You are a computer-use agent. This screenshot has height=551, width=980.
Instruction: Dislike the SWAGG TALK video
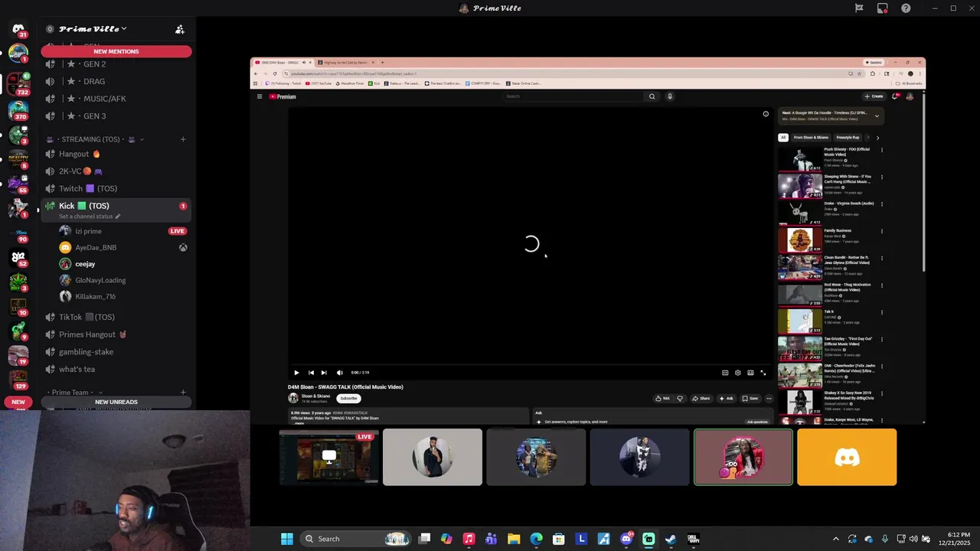pos(679,398)
